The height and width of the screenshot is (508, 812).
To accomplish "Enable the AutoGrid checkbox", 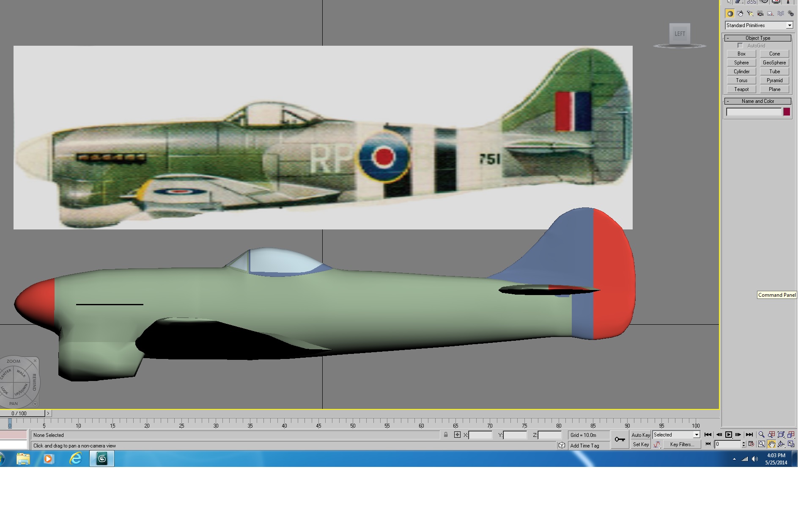I will [x=740, y=46].
